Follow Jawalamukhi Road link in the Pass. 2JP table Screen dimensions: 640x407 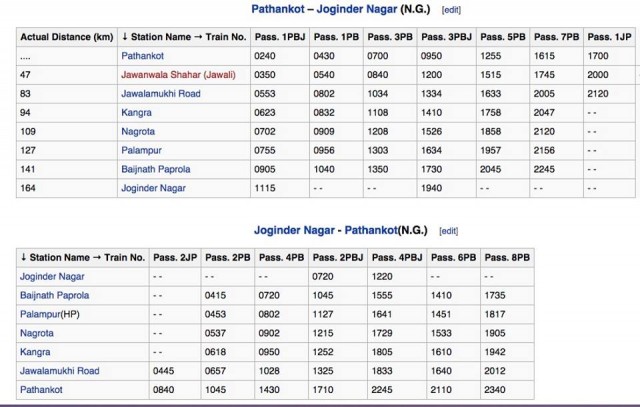(x=60, y=368)
